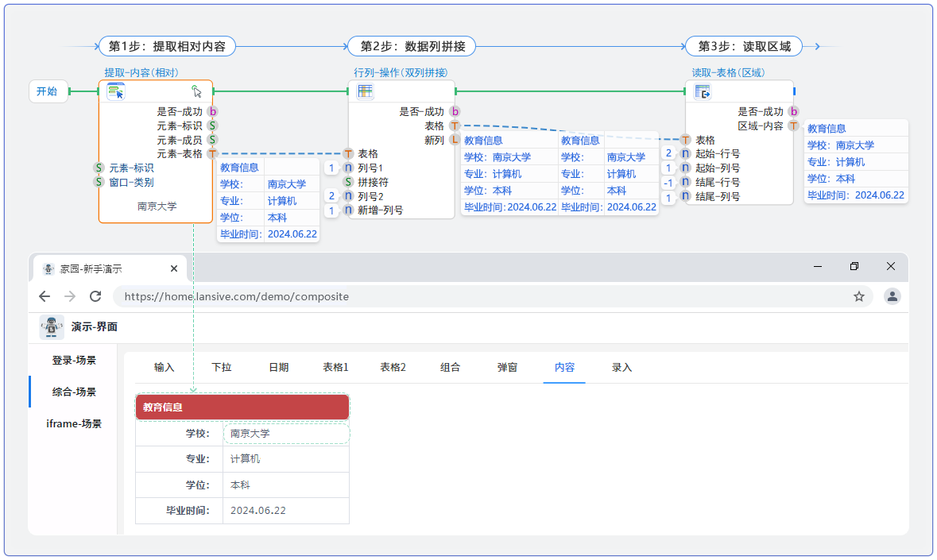Bookmark the page with star icon
This screenshot has height=560, width=937.
tap(858, 296)
